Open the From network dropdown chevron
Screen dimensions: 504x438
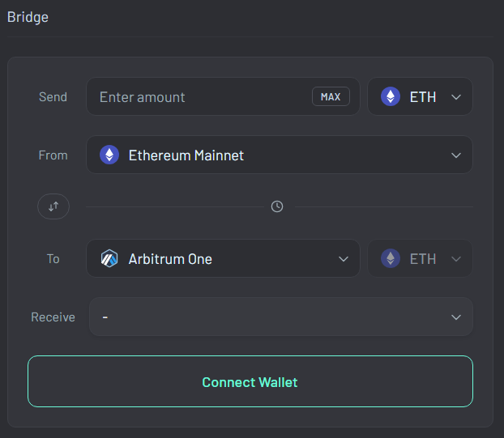(456, 155)
